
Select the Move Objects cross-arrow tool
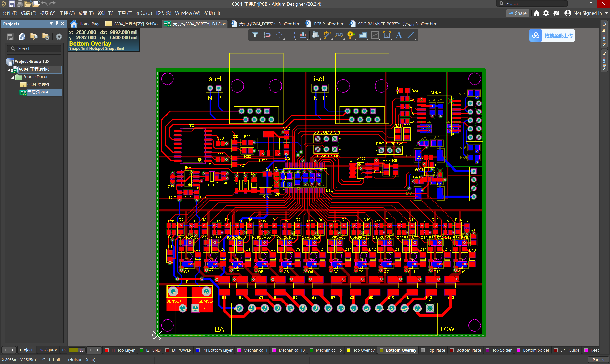coord(279,35)
